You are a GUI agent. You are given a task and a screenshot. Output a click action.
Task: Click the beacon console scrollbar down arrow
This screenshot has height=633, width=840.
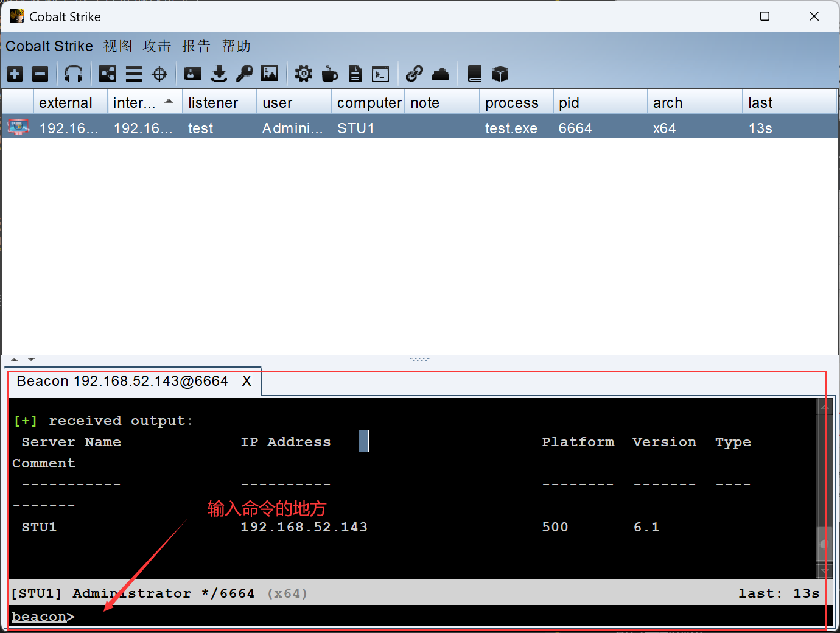pyautogui.click(x=824, y=572)
